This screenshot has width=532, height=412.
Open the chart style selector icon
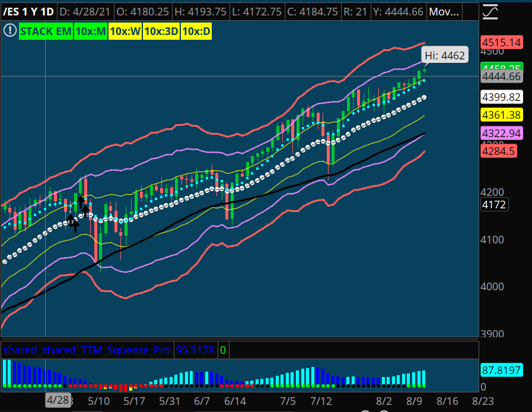pos(490,11)
